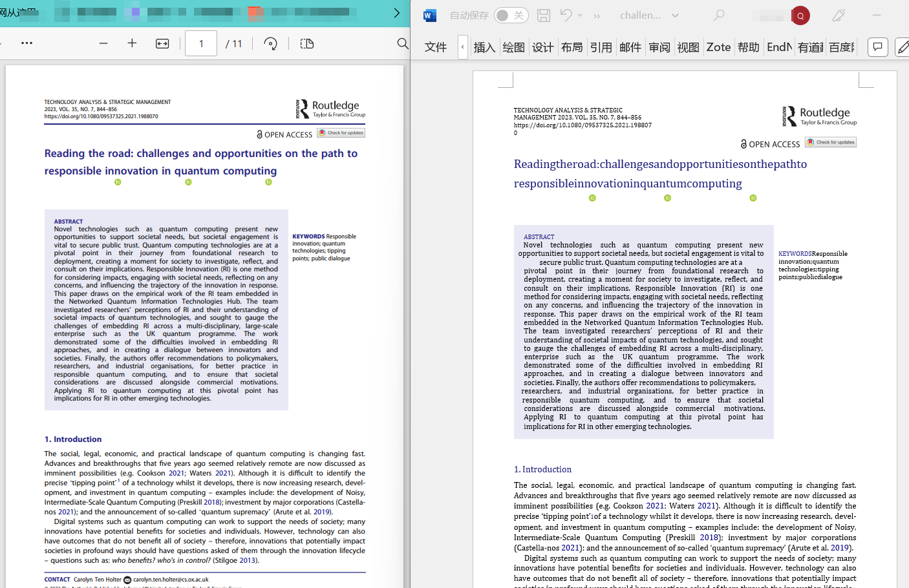Click the editing pencil button in Word
Image resolution: width=909 pixels, height=588 pixels.
pos(903,47)
